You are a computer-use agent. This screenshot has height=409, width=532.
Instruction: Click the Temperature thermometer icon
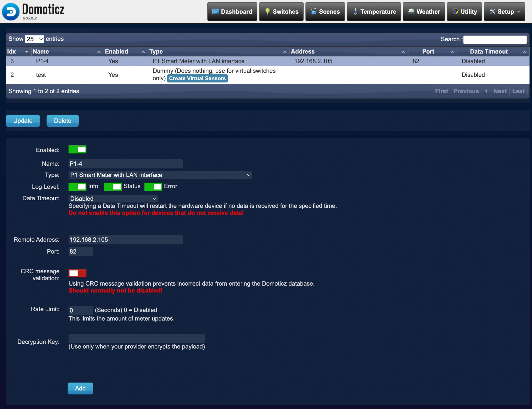pyautogui.click(x=355, y=12)
